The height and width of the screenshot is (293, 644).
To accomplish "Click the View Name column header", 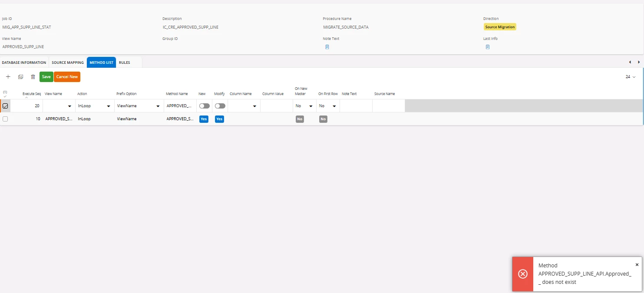I will coord(53,94).
